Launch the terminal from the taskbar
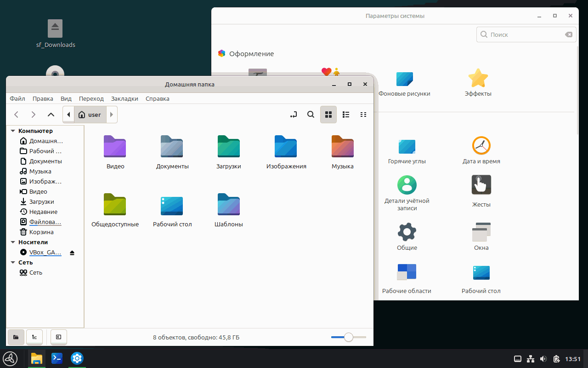The height and width of the screenshot is (368, 588). [x=57, y=358]
